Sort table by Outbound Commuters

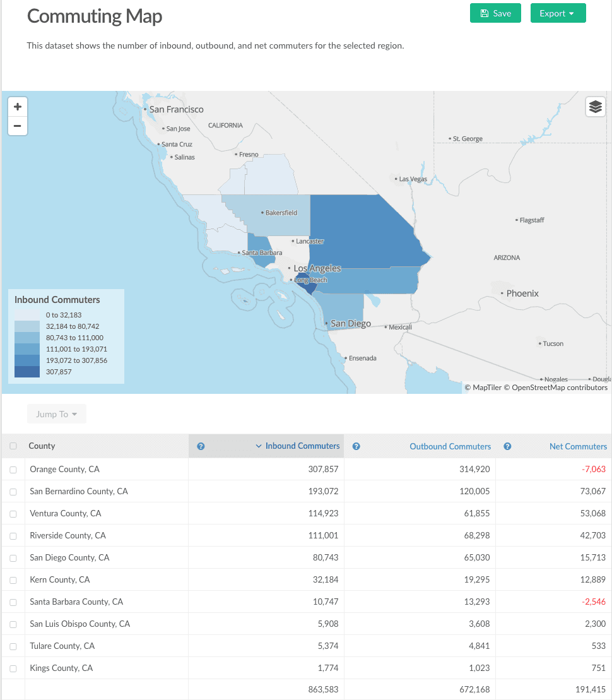coord(450,446)
